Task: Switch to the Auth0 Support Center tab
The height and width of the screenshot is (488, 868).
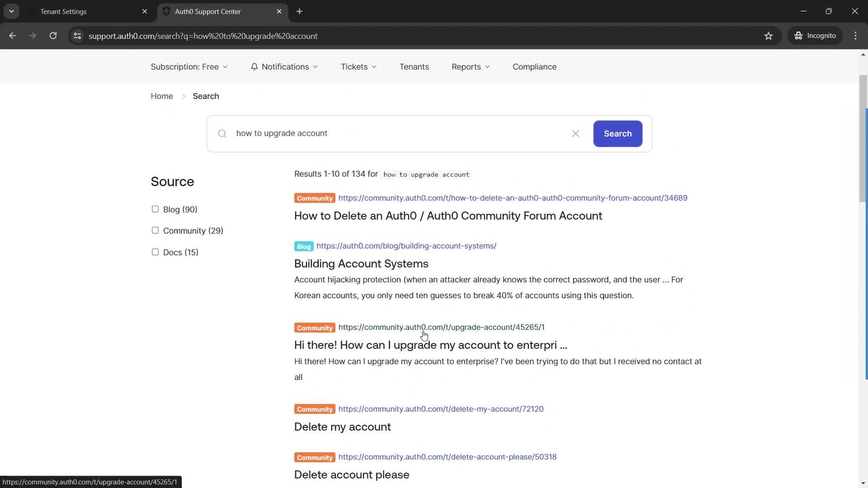Action: tap(222, 11)
